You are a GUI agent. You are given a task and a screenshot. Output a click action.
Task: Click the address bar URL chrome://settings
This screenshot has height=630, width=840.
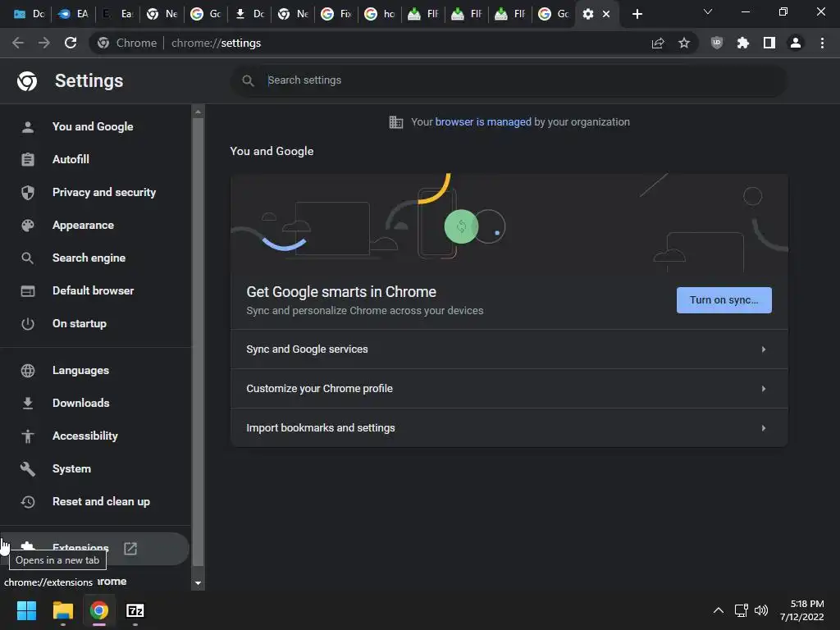(216, 43)
